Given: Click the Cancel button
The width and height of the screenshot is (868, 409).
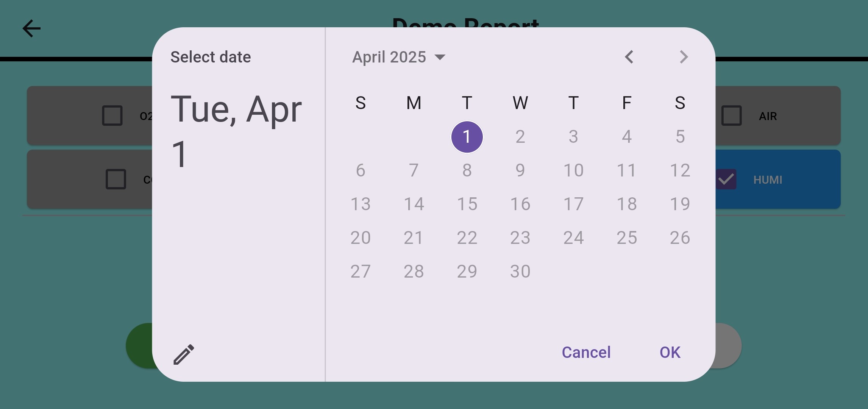Looking at the screenshot, I should pyautogui.click(x=586, y=353).
